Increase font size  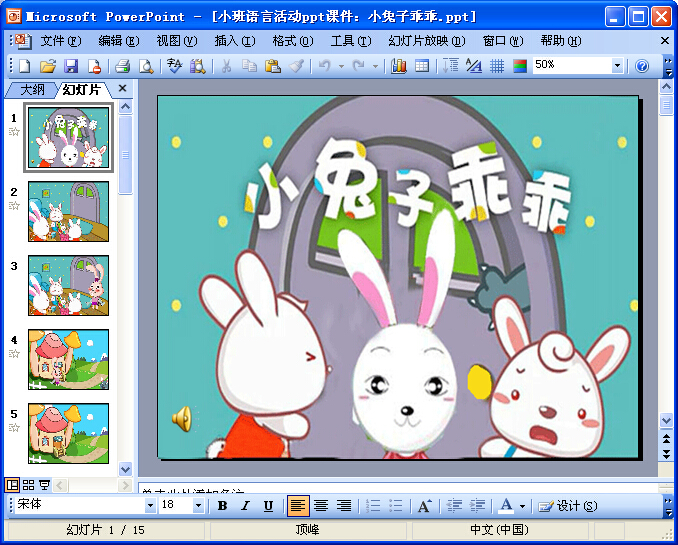tap(425, 506)
